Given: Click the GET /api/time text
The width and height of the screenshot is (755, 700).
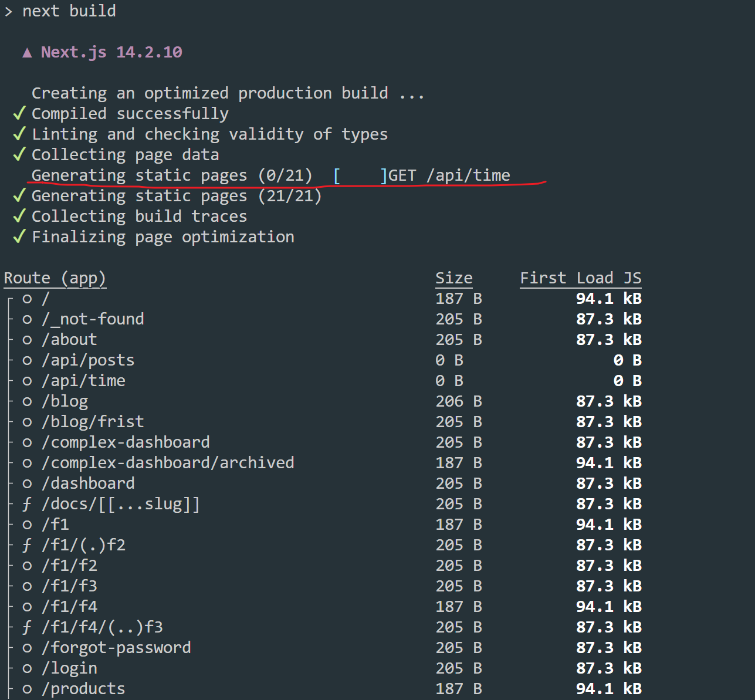Looking at the screenshot, I should coord(449,175).
